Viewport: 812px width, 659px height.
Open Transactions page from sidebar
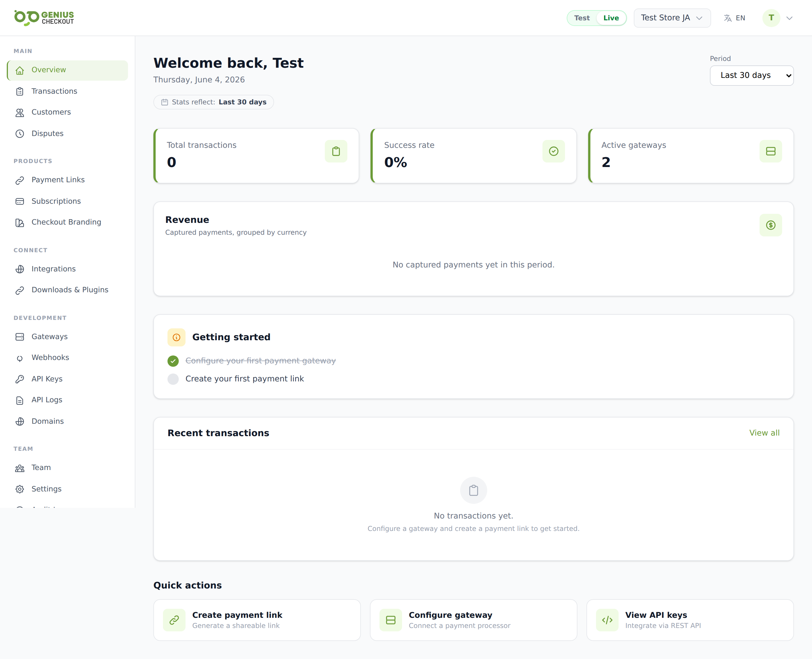click(68, 91)
